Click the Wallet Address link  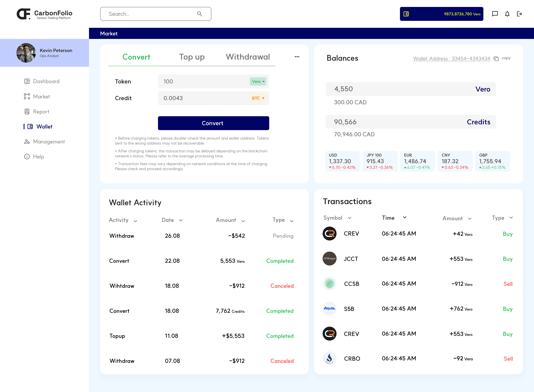click(451, 58)
